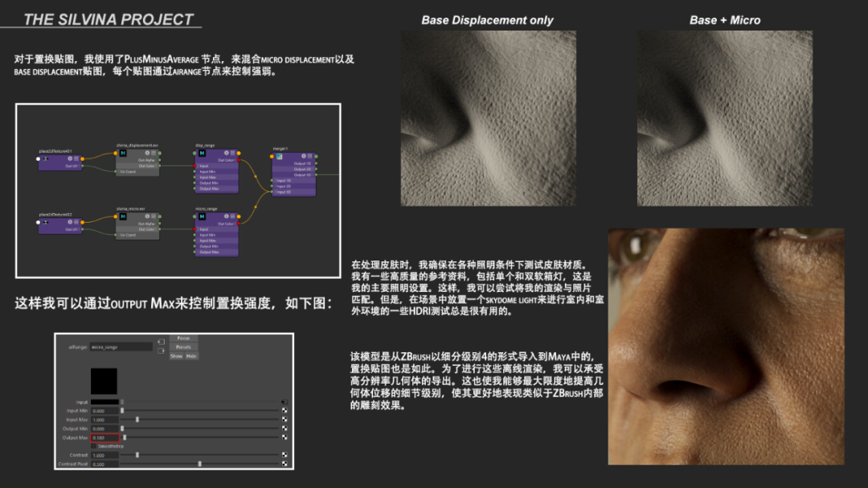This screenshot has width=868, height=488.
Task: Click the place2dTexture432 node icon
Action: tap(45, 222)
